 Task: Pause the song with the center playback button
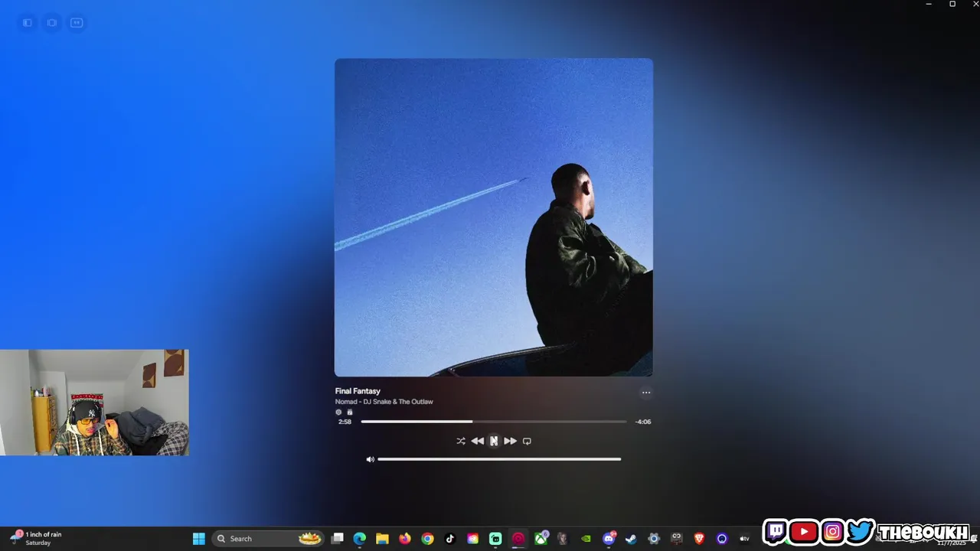[494, 441]
